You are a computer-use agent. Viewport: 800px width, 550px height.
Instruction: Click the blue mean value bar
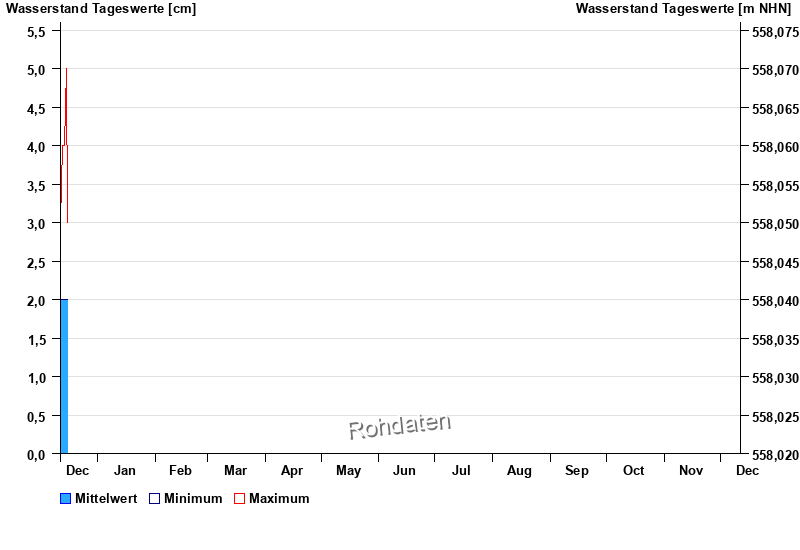(64, 376)
